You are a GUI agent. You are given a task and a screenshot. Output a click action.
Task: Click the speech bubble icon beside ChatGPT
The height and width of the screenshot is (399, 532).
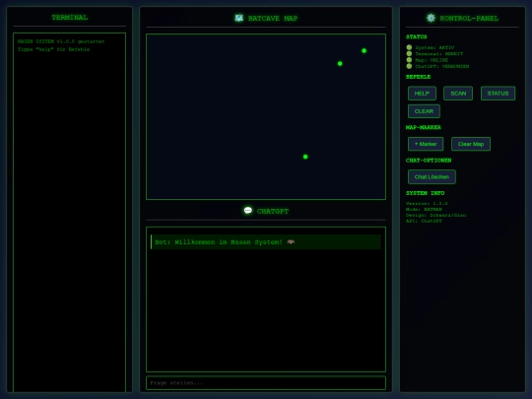pyautogui.click(x=248, y=211)
